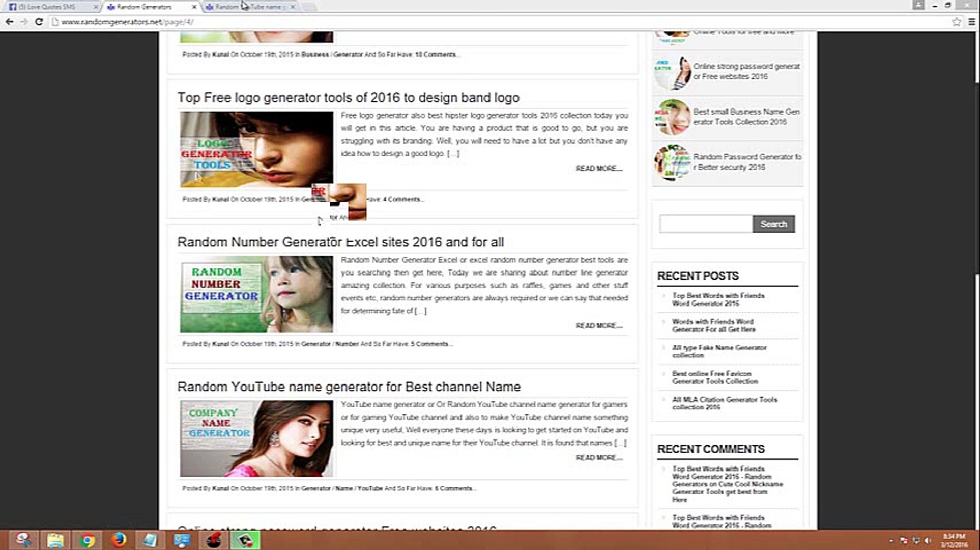Click the browser back arrow
The height and width of the screenshot is (550, 980).
point(9,22)
